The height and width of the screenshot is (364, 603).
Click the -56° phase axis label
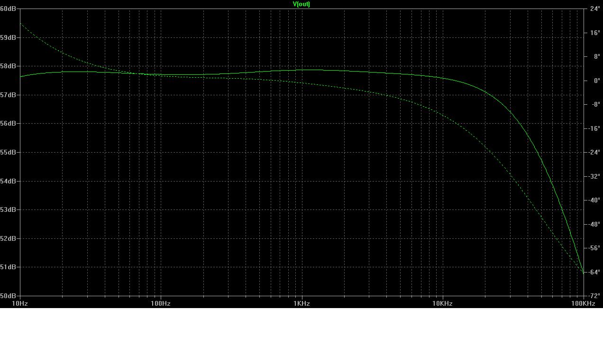[x=595, y=248]
